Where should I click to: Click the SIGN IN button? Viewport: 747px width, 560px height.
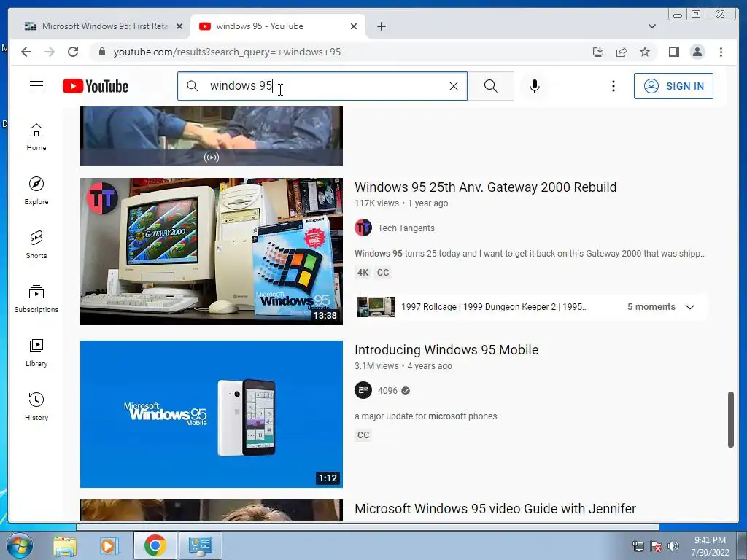point(673,86)
